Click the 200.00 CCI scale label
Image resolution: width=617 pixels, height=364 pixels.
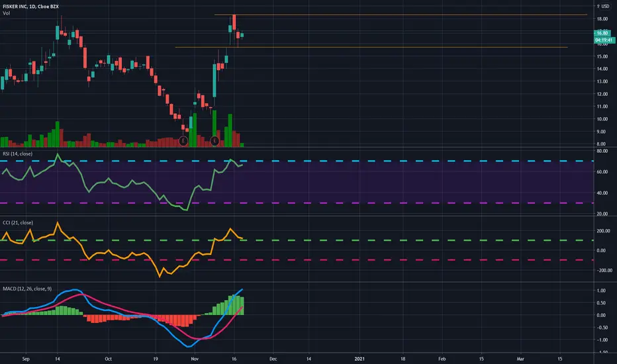pyautogui.click(x=604, y=231)
